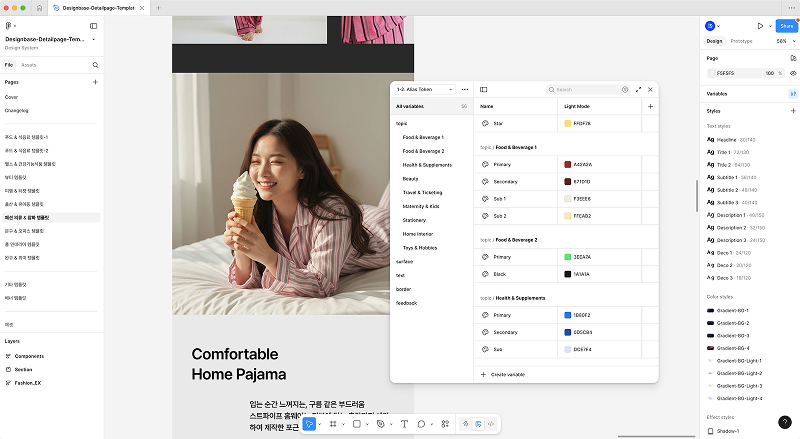The height and width of the screenshot is (439, 800).
Task: Switch to Dev Mode in toolbar
Action: (x=491, y=424)
